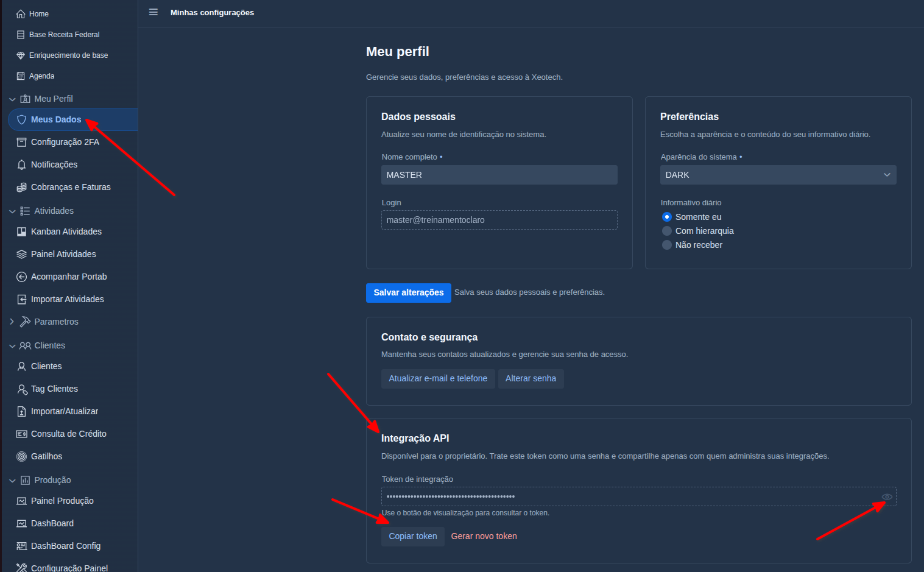
Task: Click the Consulta de Crédito icon
Action: coord(21,434)
